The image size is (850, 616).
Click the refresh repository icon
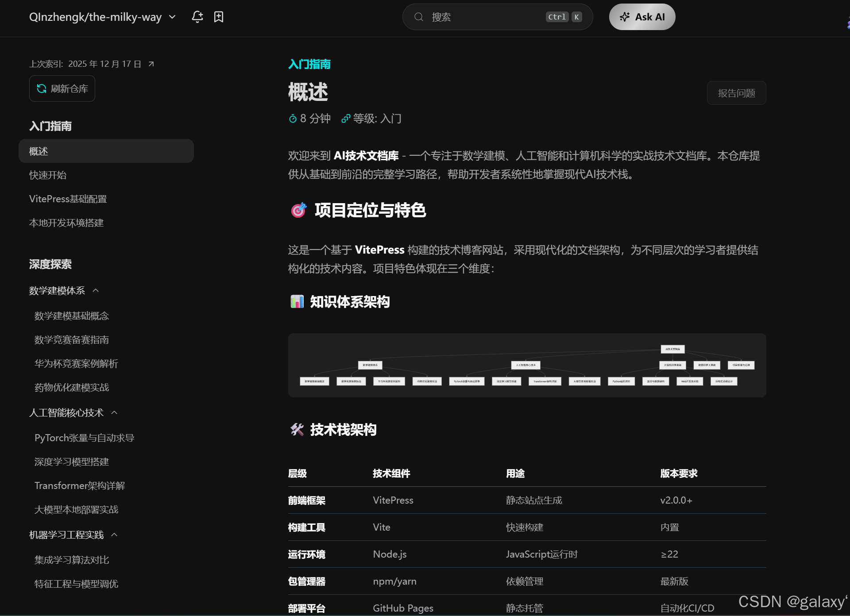tap(42, 89)
